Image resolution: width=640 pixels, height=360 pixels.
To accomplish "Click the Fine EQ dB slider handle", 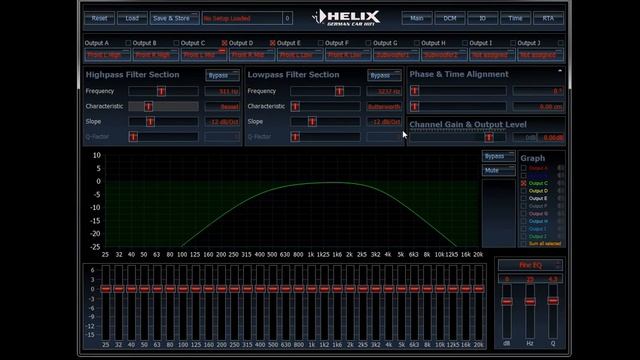I will tap(507, 302).
